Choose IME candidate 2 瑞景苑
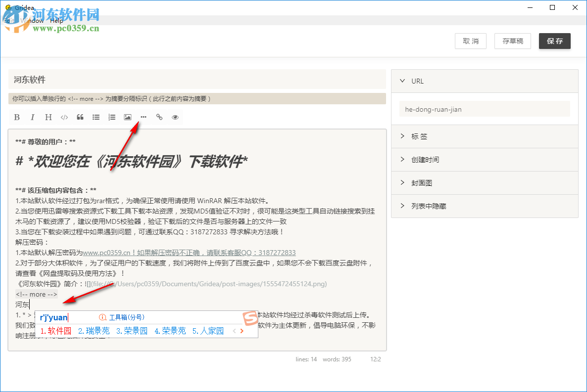587x392 pixels. click(x=94, y=331)
